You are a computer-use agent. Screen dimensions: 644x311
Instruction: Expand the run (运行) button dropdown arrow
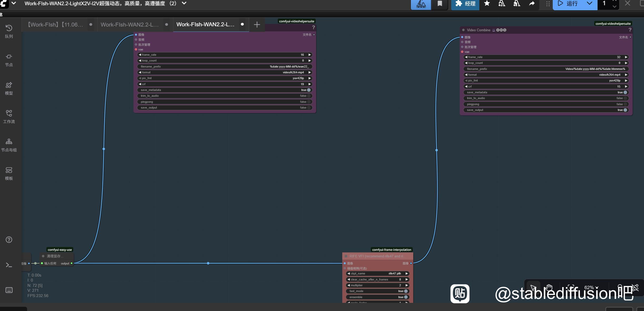(x=590, y=4)
